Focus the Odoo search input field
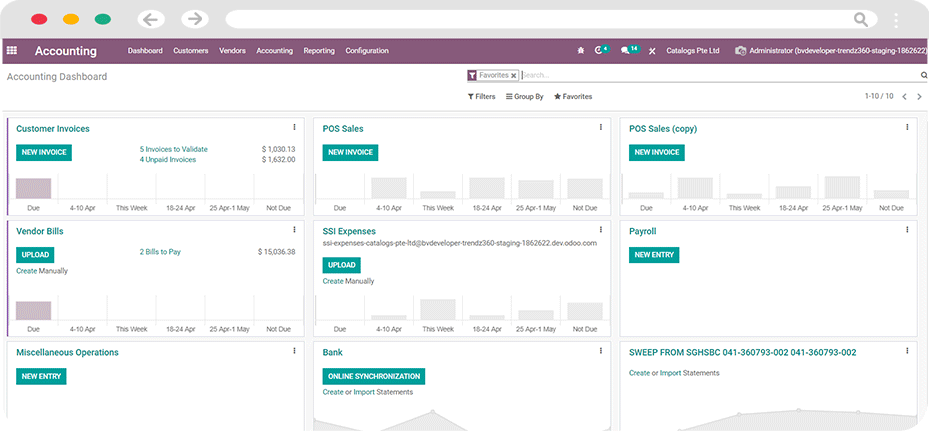929x431 pixels. coord(719,75)
